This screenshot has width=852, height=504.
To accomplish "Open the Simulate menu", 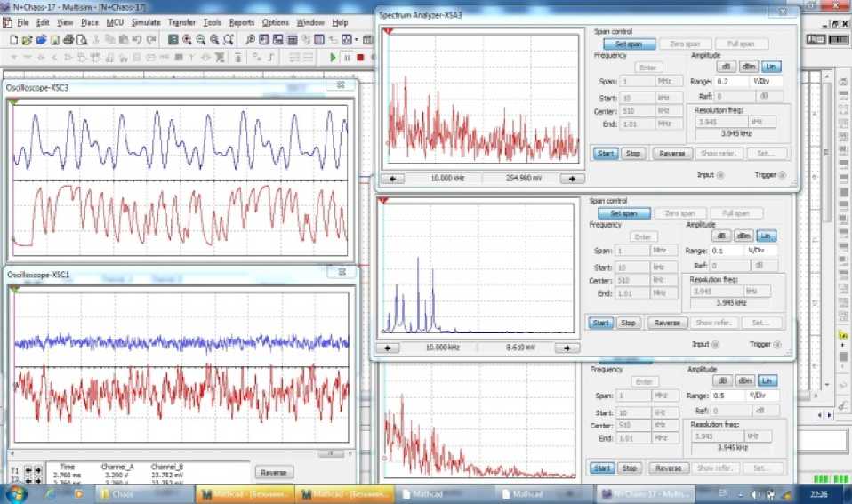I will pos(146,21).
